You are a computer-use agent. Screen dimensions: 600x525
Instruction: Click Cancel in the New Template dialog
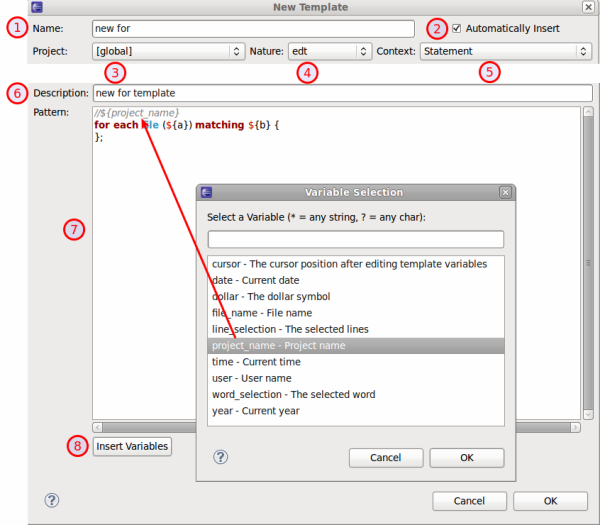coord(469,500)
